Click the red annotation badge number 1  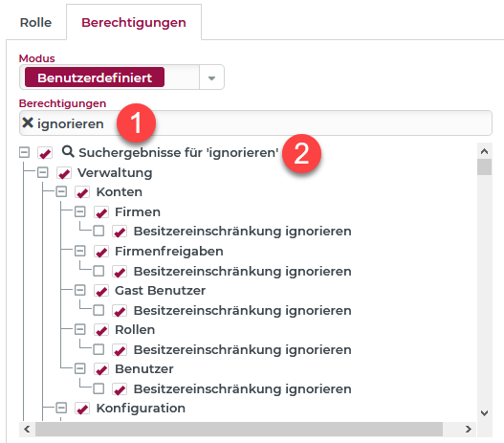click(x=137, y=122)
